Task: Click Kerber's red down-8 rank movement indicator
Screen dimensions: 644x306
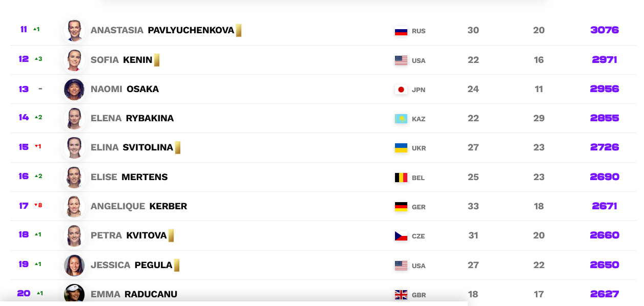Action: coord(38,206)
